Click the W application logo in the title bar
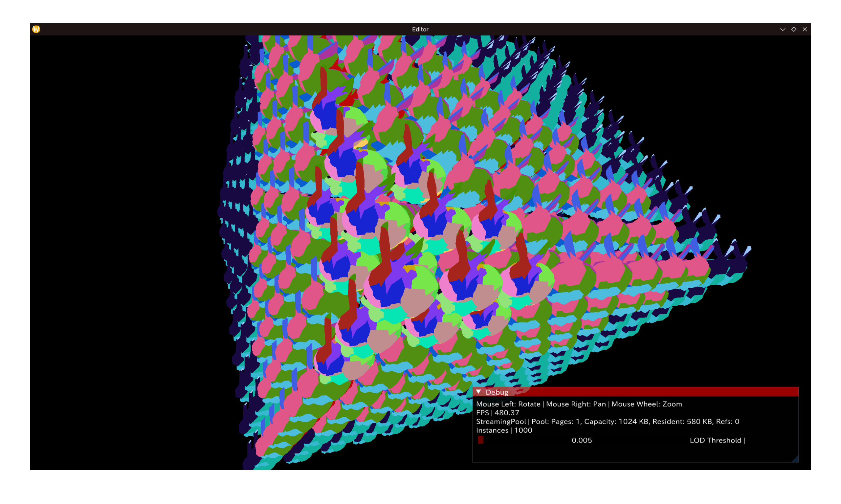Viewport: 841px width, 504px height. 37,29
